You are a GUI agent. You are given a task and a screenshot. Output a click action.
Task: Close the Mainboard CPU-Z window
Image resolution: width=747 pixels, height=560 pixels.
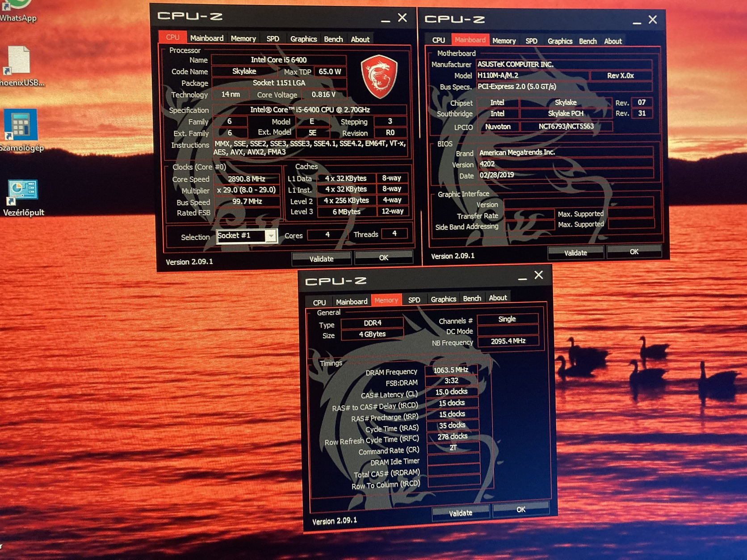[x=653, y=20]
